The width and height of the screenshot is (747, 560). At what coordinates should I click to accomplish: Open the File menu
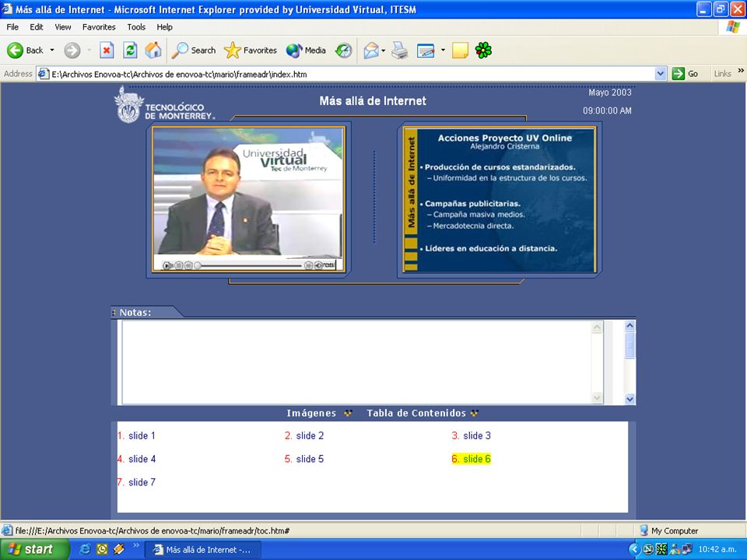[x=12, y=27]
